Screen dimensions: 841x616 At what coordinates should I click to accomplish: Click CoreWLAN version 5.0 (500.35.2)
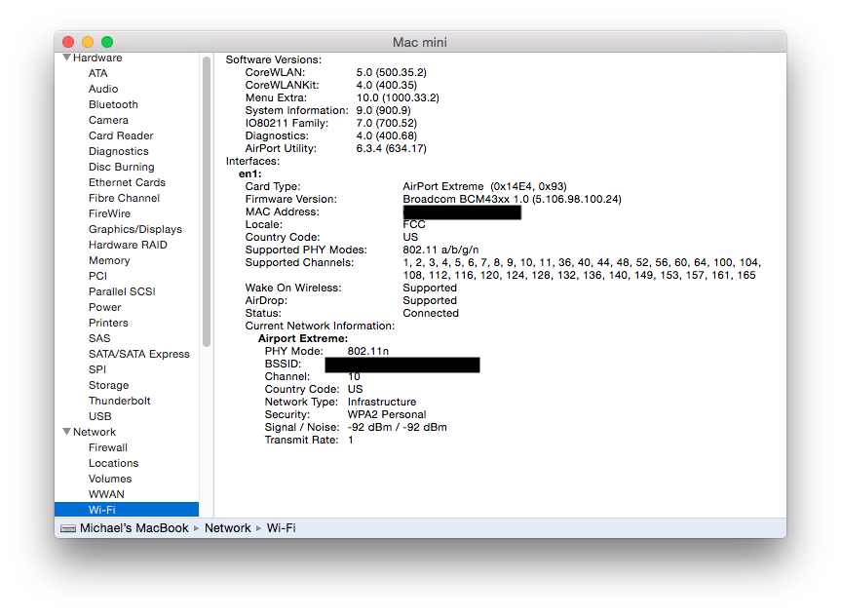pos(391,72)
